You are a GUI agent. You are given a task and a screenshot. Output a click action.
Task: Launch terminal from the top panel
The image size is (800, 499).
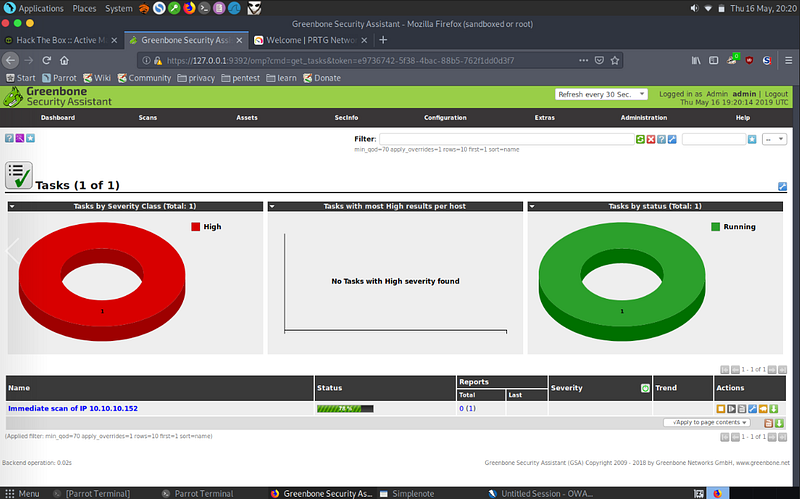tap(204, 8)
